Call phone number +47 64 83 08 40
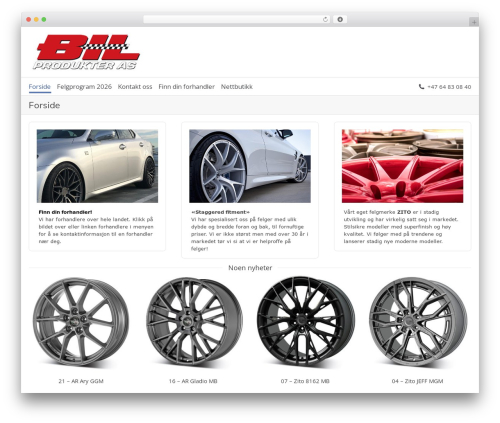Image resolution: width=500 pixels, height=423 pixels. click(449, 87)
